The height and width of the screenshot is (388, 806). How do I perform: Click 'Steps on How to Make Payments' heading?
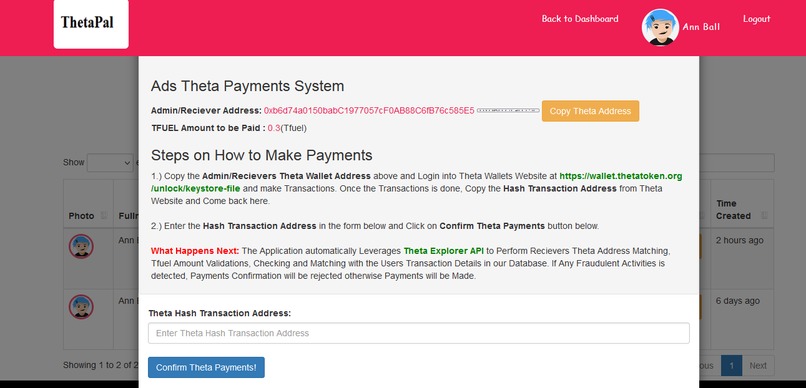(x=262, y=155)
